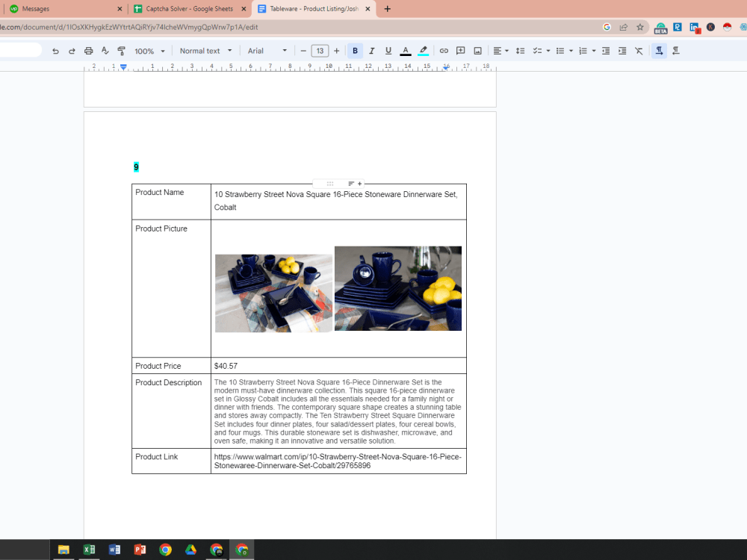Click the Product Name label cell
Image resolution: width=747 pixels, height=560 pixels.
point(171,202)
